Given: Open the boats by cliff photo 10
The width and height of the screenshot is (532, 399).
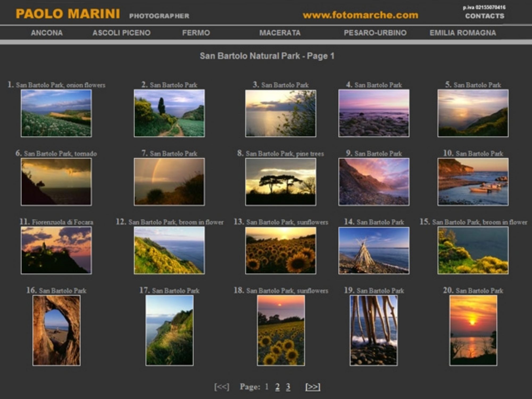Looking at the screenshot, I should click(473, 182).
